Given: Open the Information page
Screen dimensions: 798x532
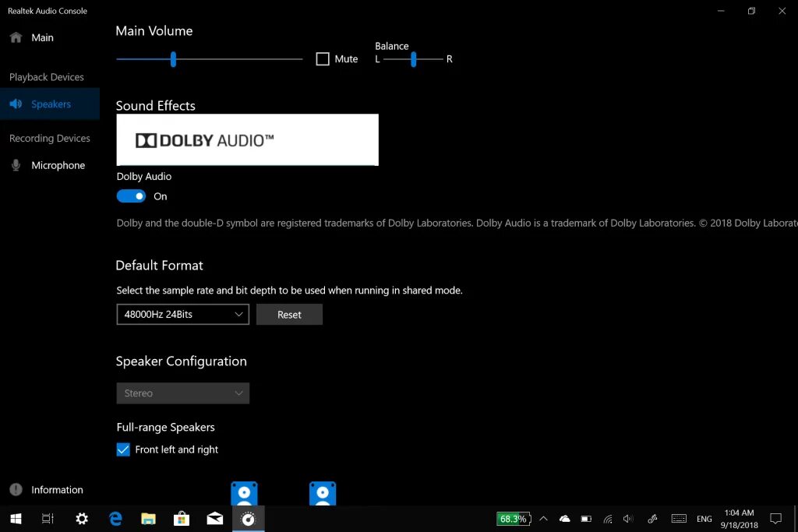Looking at the screenshot, I should pyautogui.click(x=49, y=490).
